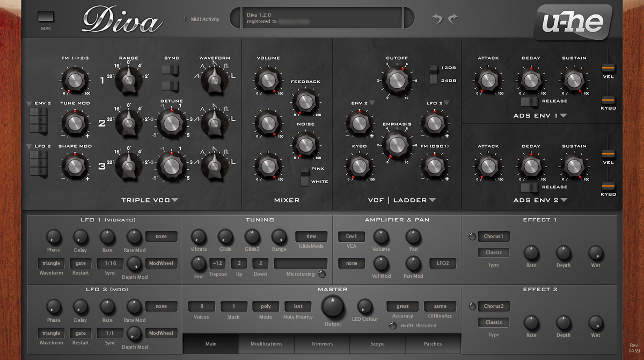Image resolution: width=644 pixels, height=360 pixels.
Task: Switch to the Scope tab
Action: [x=377, y=344]
